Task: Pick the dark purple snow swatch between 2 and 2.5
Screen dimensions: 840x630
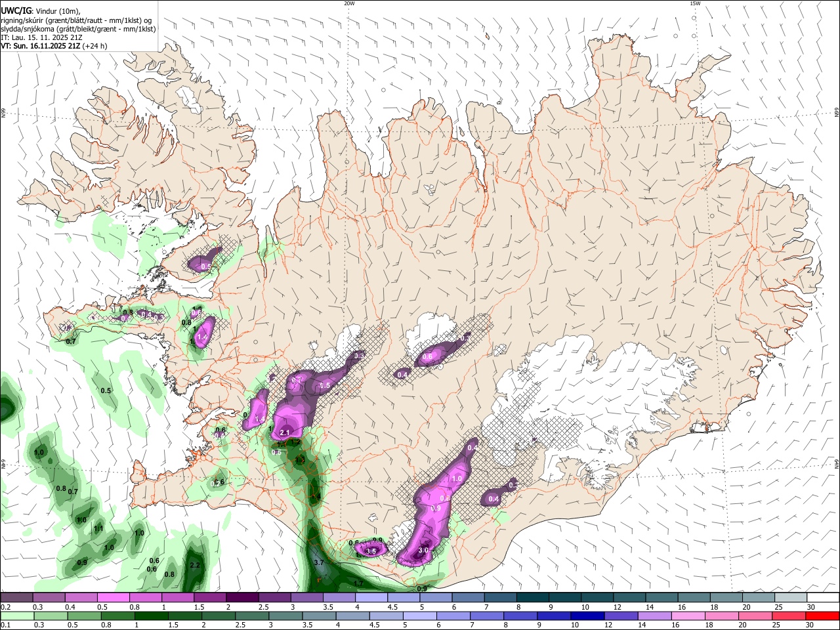Action: 241,597
